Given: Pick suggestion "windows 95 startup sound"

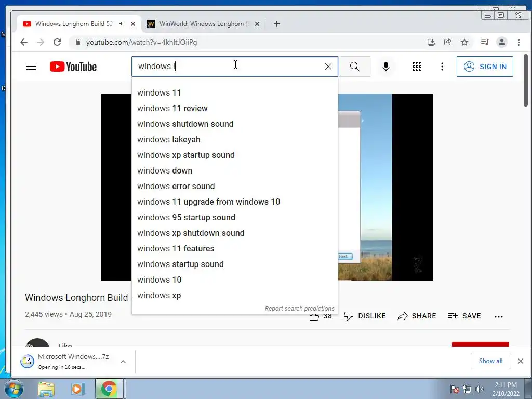Looking at the screenshot, I should [x=234, y=218].
